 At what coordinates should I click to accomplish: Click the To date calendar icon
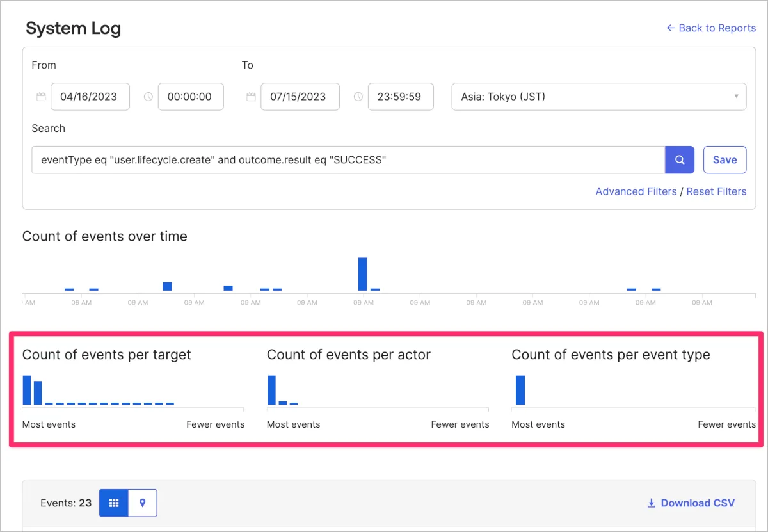click(x=251, y=97)
